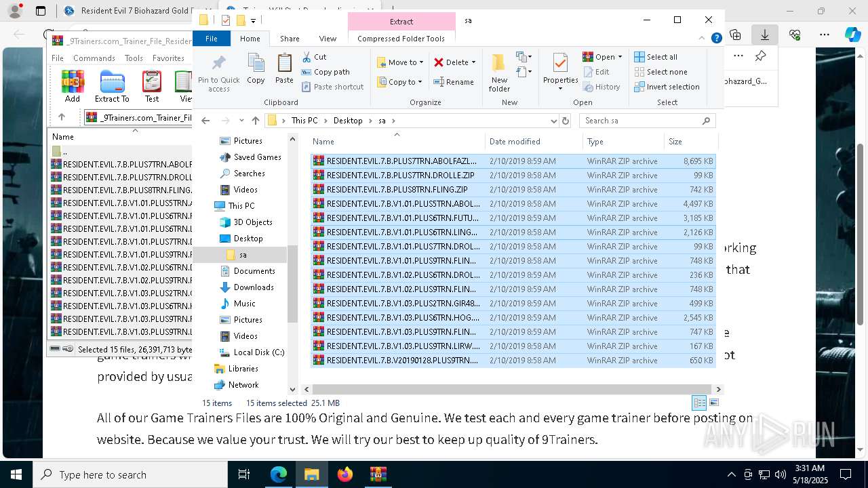Click WinRAR icon on taskbar
Screen dimensions: 868x488
click(378, 474)
